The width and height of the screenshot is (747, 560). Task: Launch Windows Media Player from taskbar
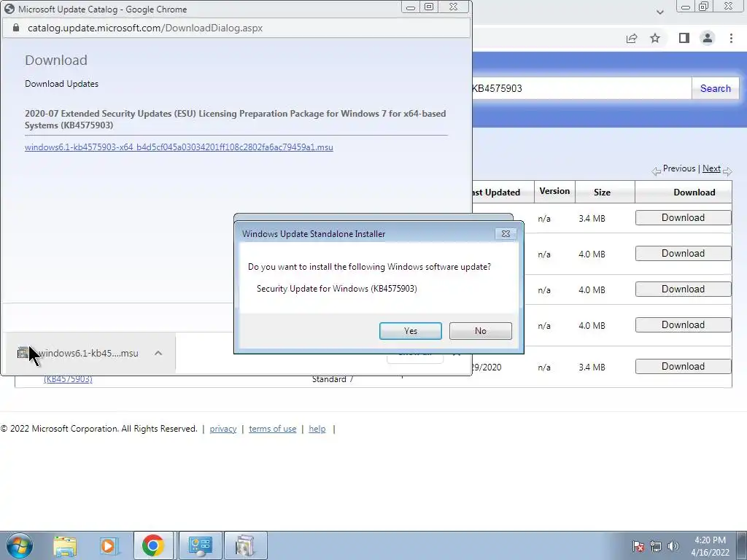108,545
